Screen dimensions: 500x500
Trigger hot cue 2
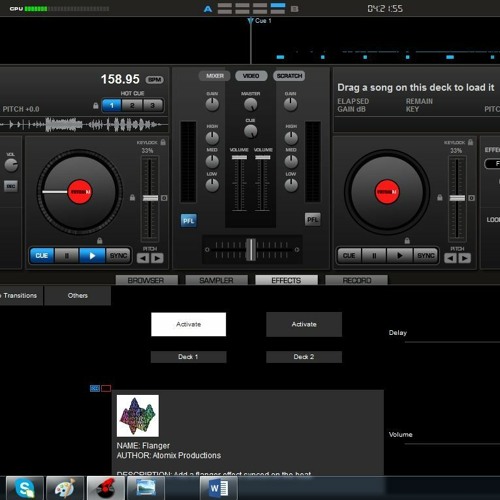click(x=132, y=106)
